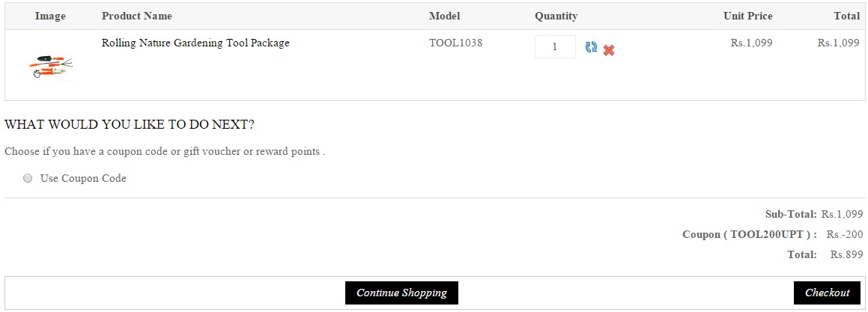Click the Image column header
Viewport: 868px width, 312px height.
click(50, 16)
